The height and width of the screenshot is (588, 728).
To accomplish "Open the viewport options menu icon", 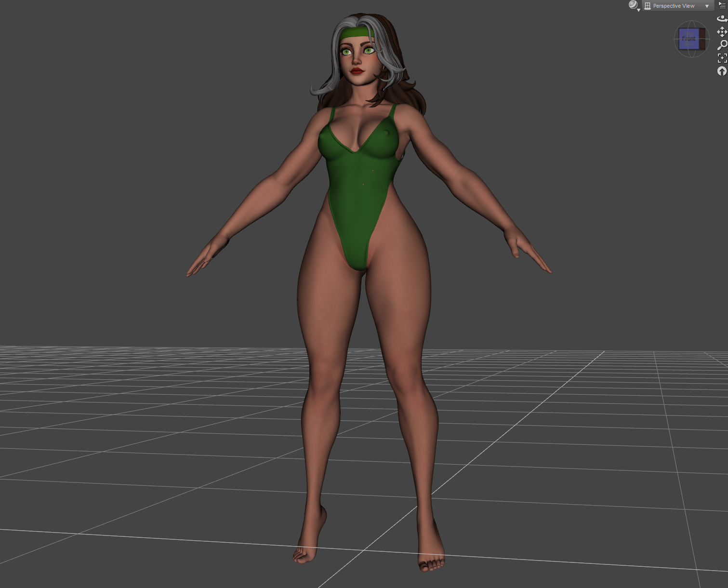I will [x=722, y=5].
